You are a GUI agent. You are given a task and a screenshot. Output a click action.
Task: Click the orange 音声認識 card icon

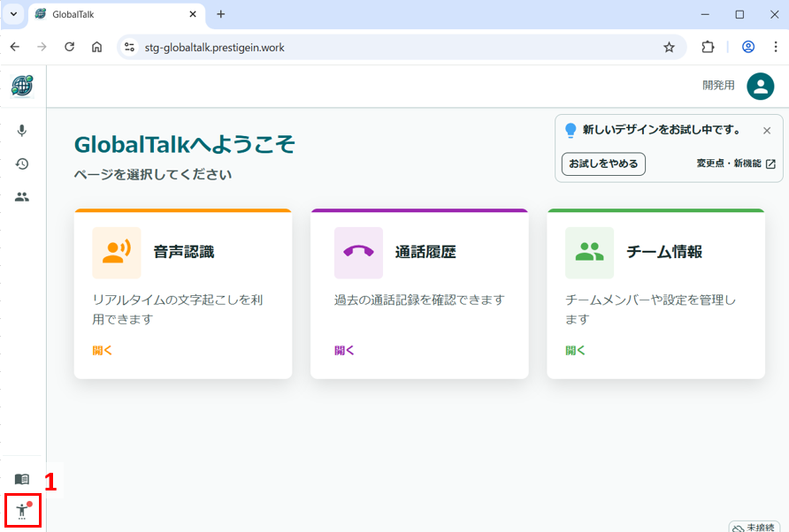click(x=117, y=253)
